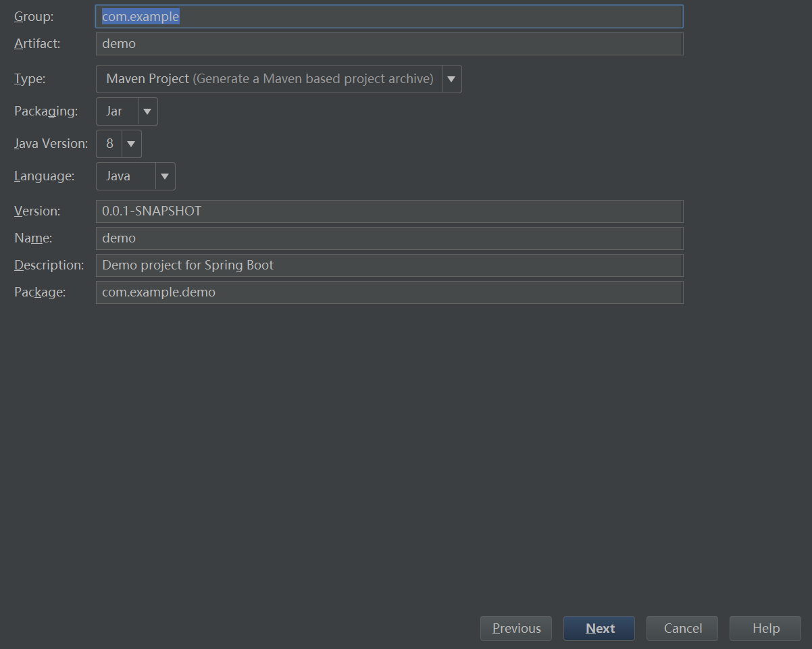The image size is (812, 649).
Task: Open the Java Version arrow button
Action: pyautogui.click(x=131, y=144)
